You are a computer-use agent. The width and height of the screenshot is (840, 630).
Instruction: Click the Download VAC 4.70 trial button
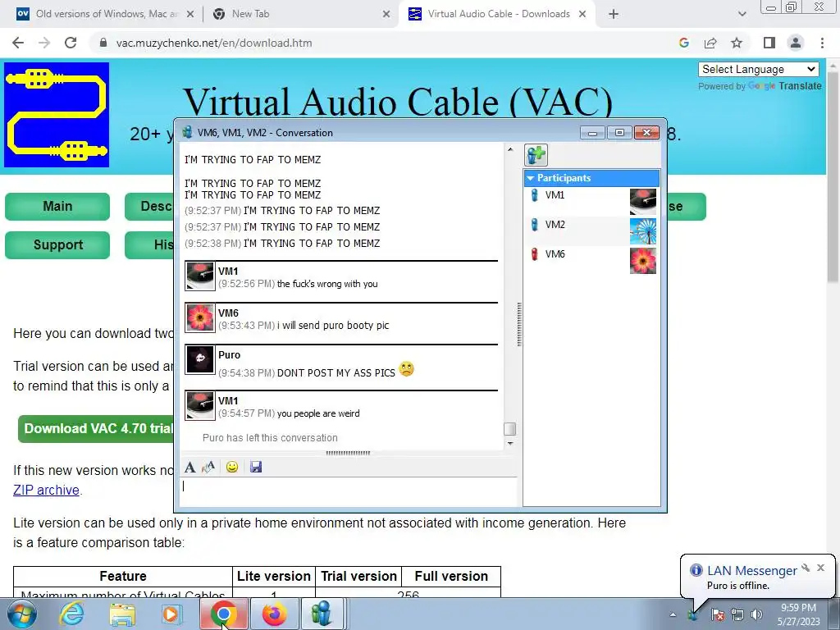[x=97, y=428]
